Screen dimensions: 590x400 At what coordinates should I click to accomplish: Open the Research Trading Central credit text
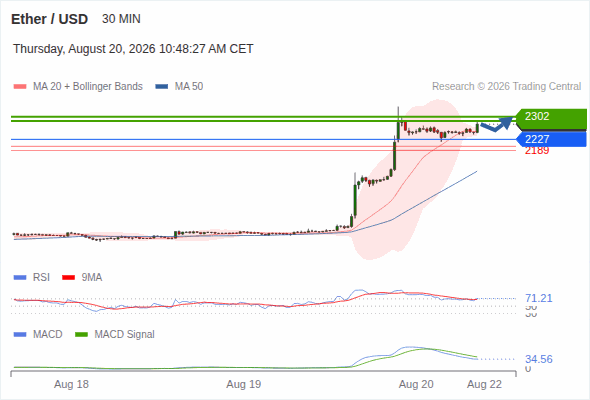[506, 87]
